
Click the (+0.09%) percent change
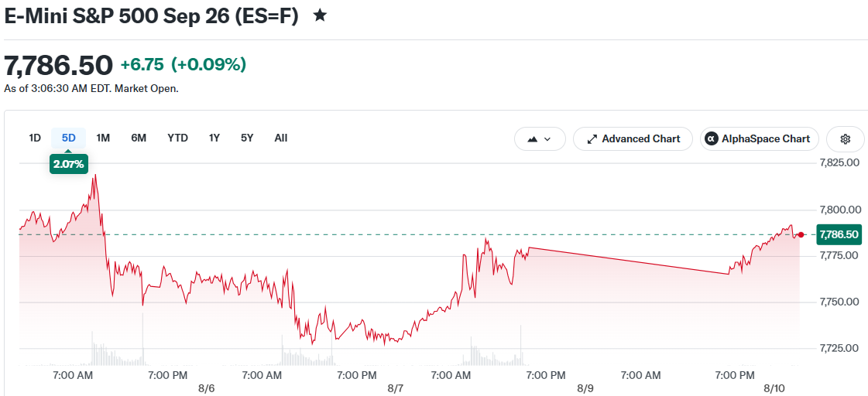click(209, 65)
